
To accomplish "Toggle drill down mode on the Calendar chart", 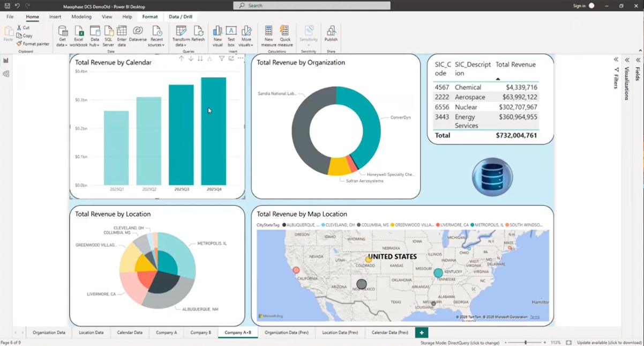I will [x=191, y=58].
